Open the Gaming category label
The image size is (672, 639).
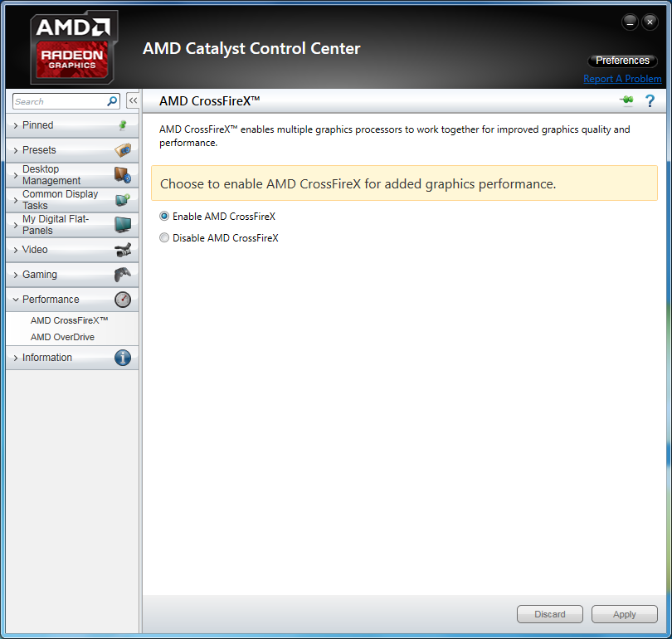click(40, 275)
